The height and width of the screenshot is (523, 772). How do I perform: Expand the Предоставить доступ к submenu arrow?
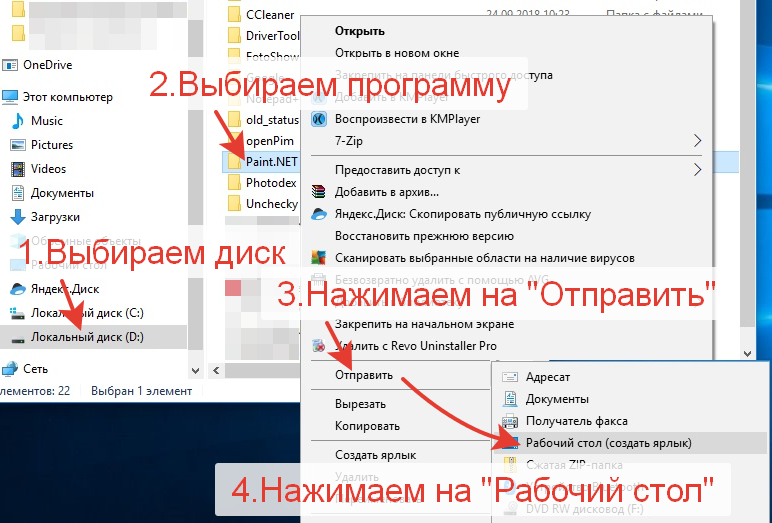(x=697, y=170)
